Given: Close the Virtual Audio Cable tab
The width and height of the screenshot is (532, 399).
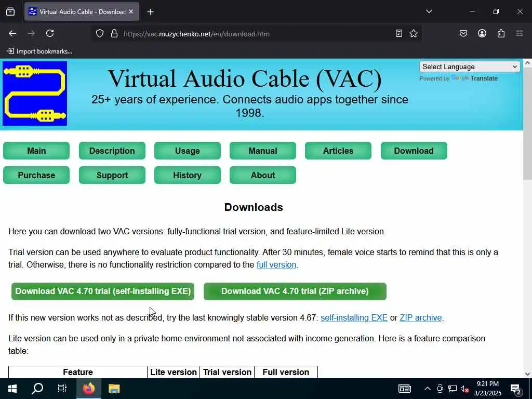Looking at the screenshot, I should coord(131,12).
